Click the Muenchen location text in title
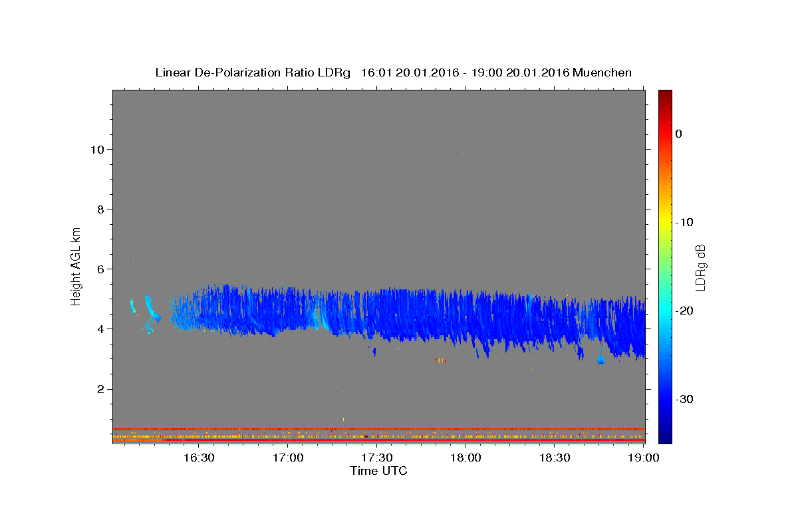Image resolution: width=798 pixels, height=532 pixels. 602,72
